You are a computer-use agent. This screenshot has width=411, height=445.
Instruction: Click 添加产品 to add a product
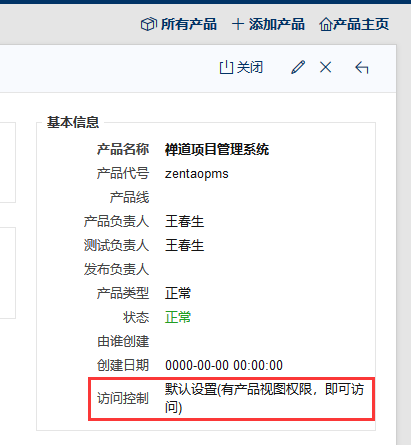pyautogui.click(x=268, y=24)
